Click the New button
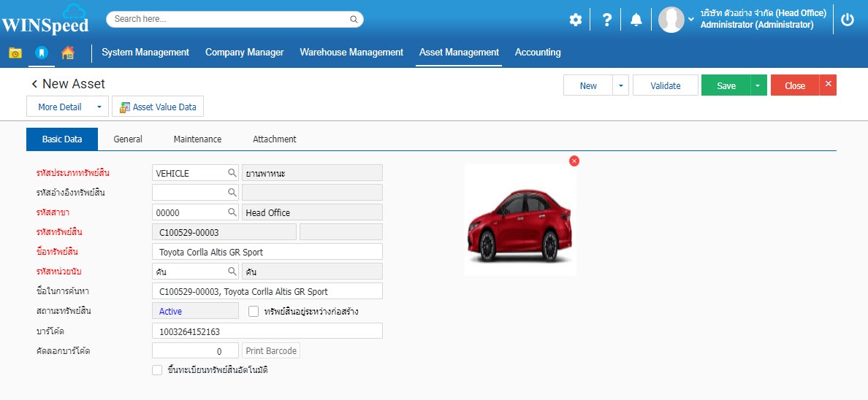 588,85
